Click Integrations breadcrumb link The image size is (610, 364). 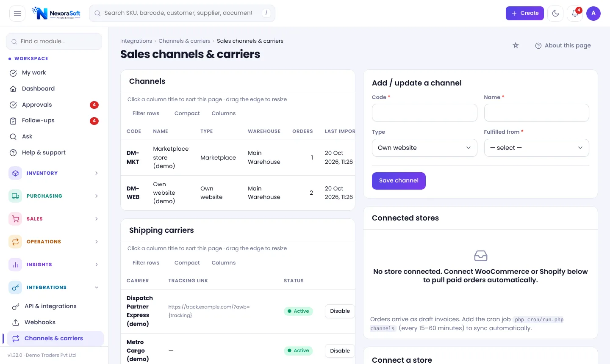(x=136, y=41)
